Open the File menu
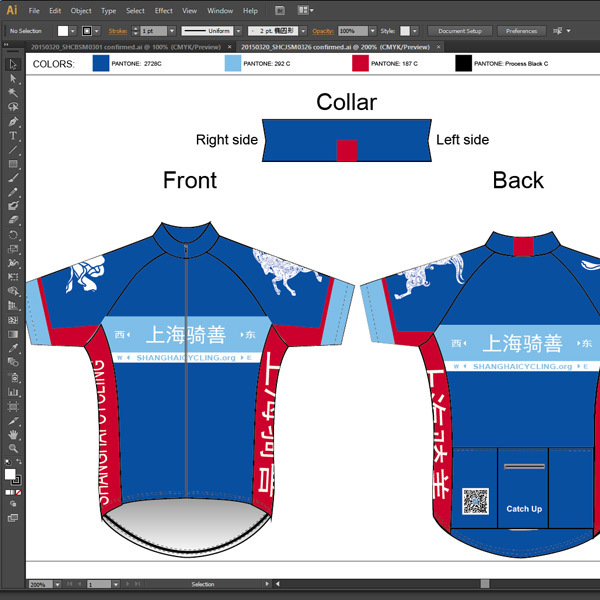The width and height of the screenshot is (600, 600). (x=34, y=11)
